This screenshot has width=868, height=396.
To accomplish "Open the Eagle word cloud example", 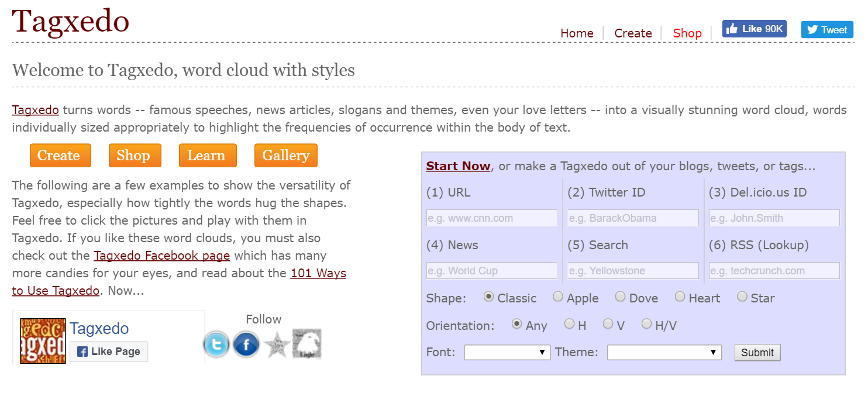I will point(306,345).
